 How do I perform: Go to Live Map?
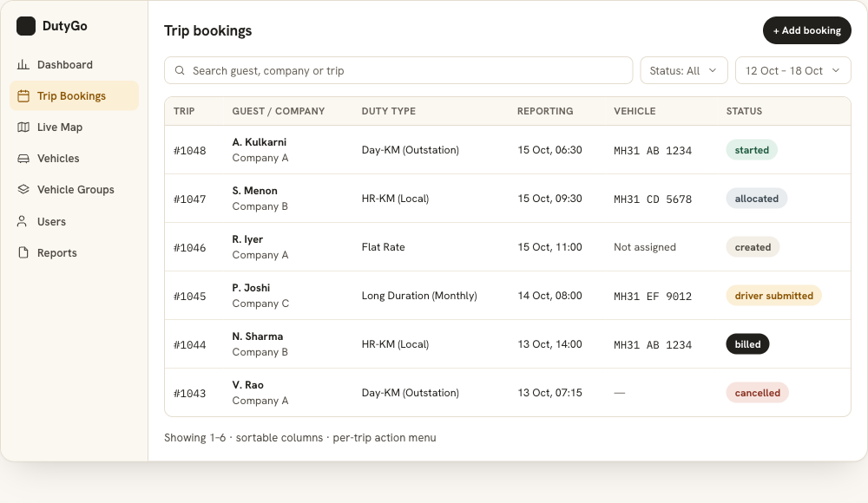point(74,127)
